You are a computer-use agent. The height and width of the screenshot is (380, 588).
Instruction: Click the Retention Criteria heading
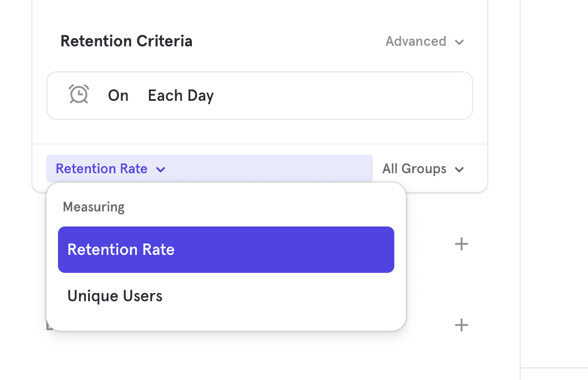126,41
